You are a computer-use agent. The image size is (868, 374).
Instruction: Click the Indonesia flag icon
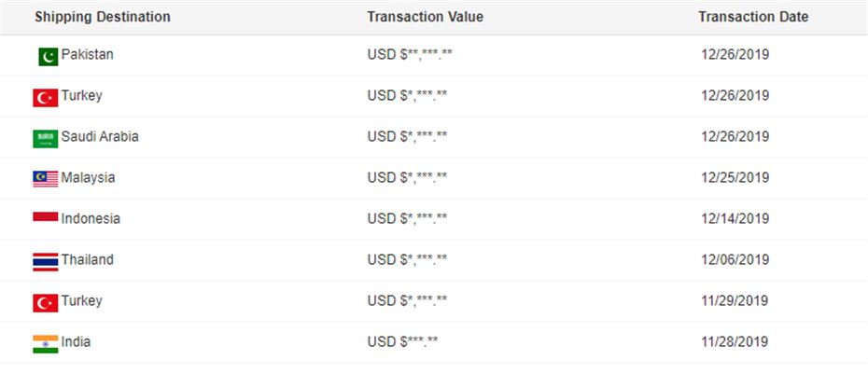click(x=46, y=217)
